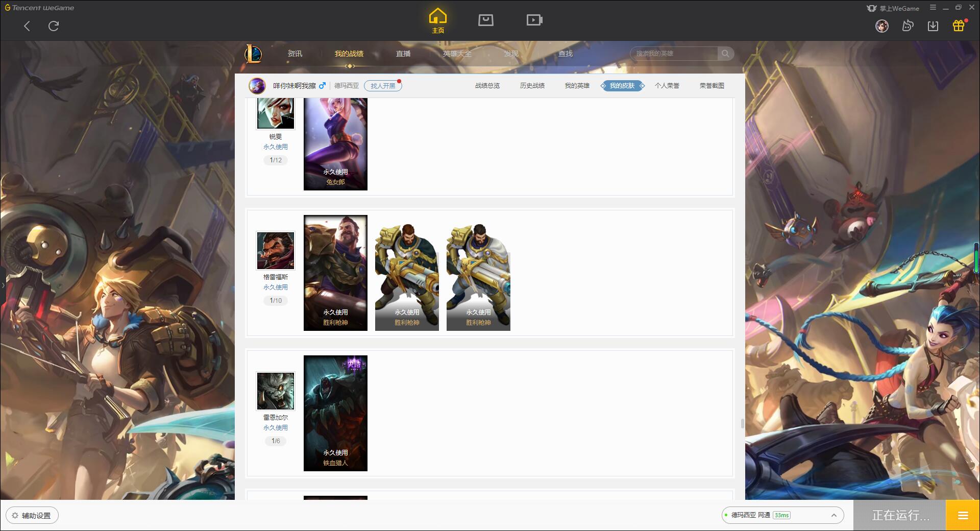Switch to 查找 tab
The height and width of the screenshot is (531, 980).
566,54
